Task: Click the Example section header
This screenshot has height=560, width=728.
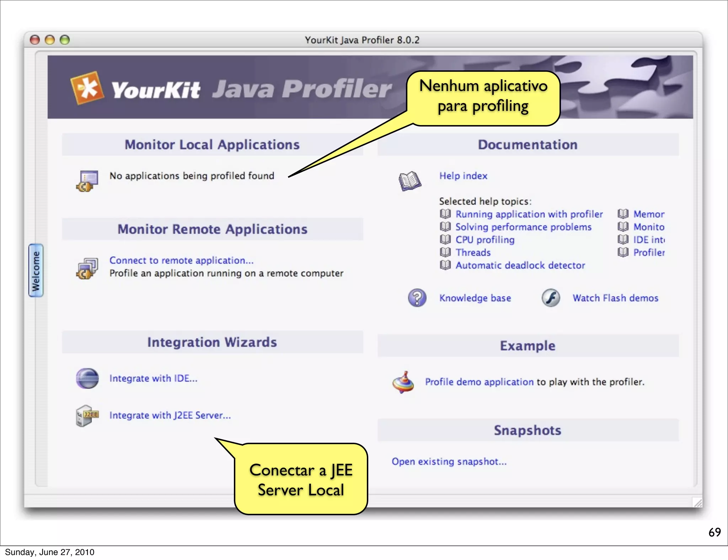Action: coord(528,346)
